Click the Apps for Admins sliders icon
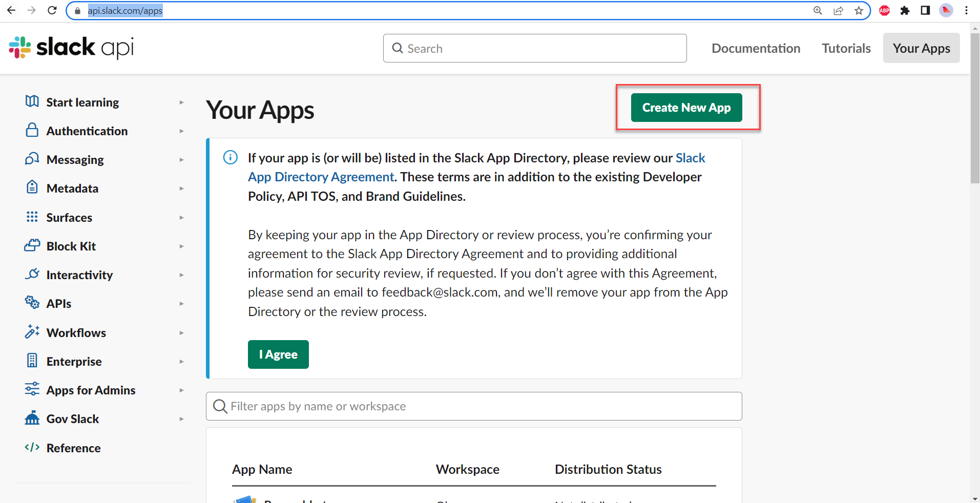 click(32, 389)
